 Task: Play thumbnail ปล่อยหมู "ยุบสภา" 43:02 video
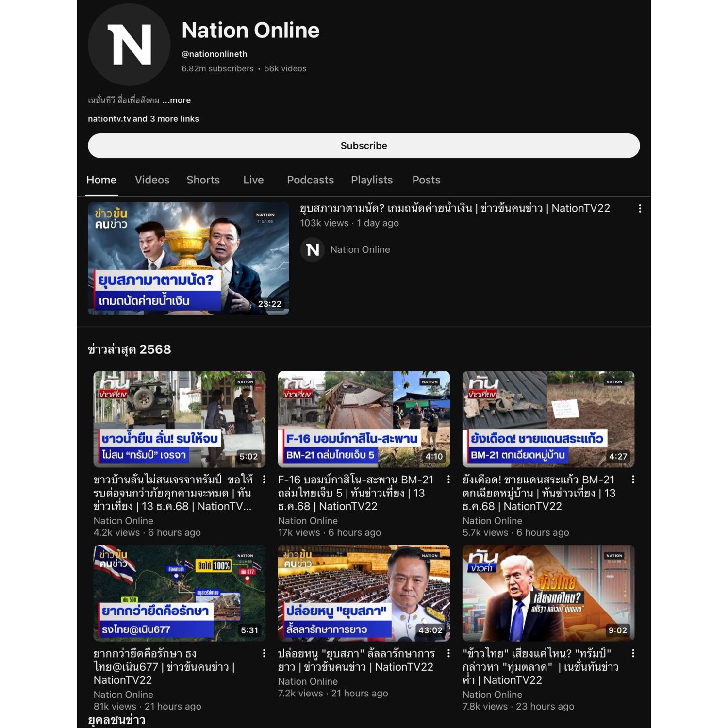[x=364, y=593]
